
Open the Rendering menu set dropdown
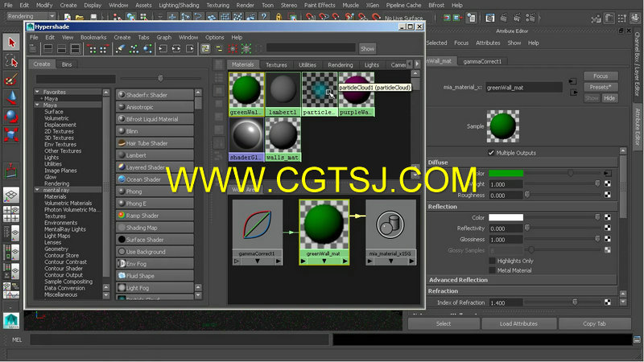pyautogui.click(x=31, y=16)
